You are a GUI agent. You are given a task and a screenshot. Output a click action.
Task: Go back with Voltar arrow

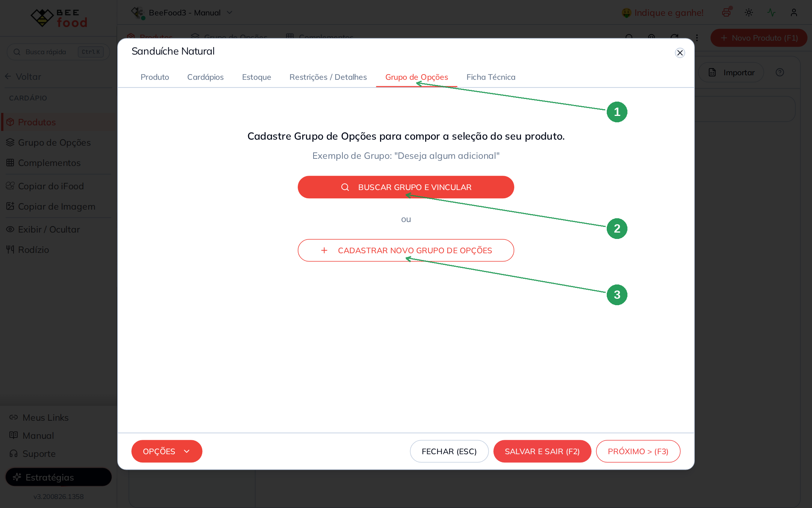click(23, 76)
